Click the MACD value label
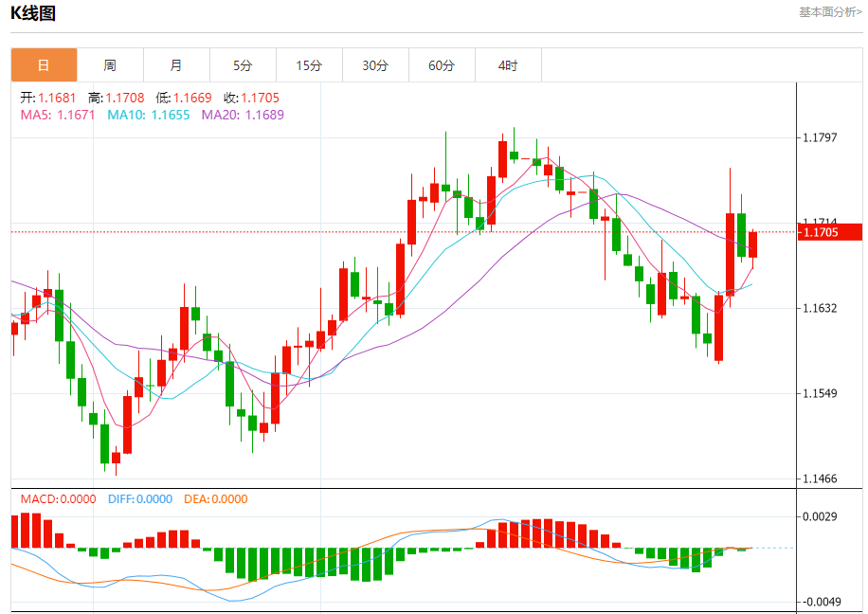 (58, 499)
